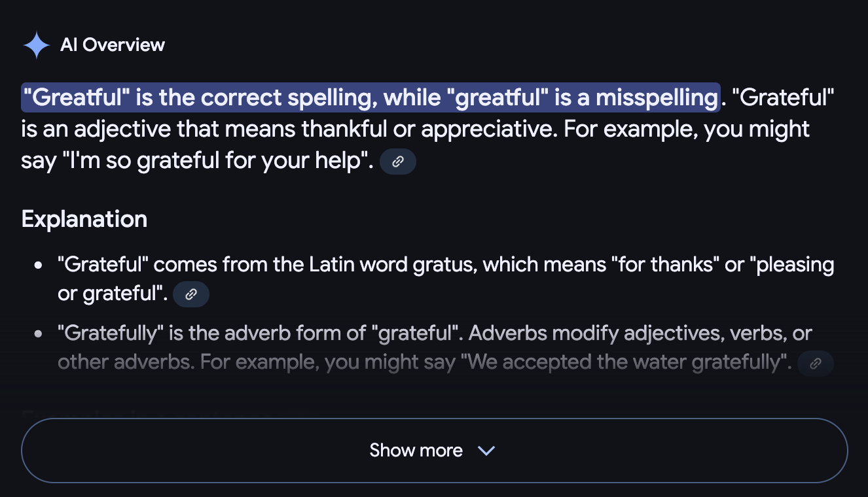
Task: Select the 'Explanation' section heading
Action: point(84,219)
